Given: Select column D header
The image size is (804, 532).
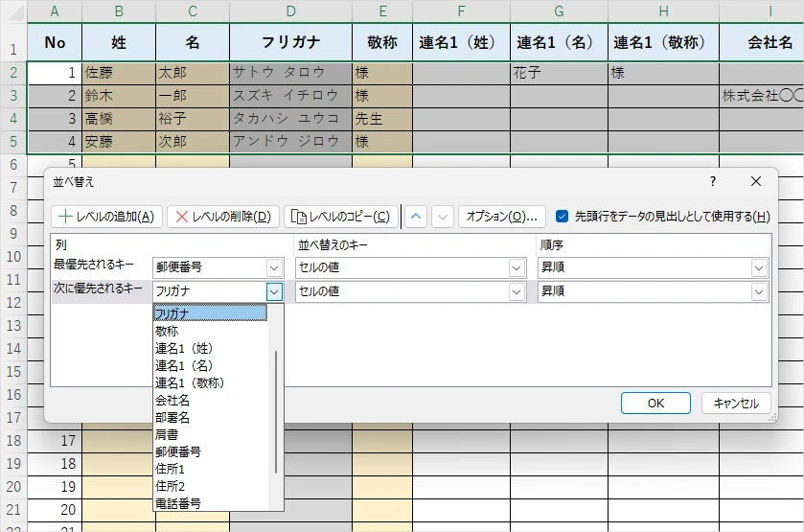Looking at the screenshot, I should tap(290, 12).
